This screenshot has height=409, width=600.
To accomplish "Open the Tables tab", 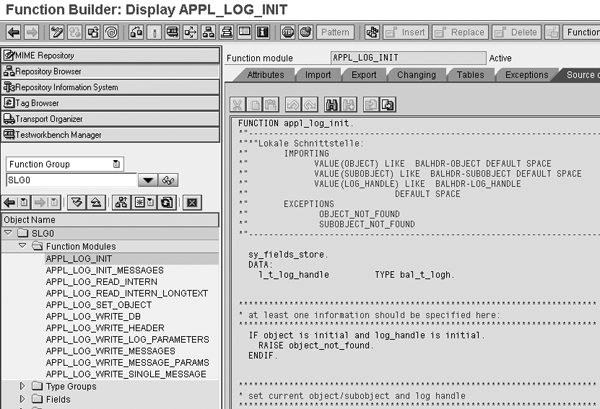I will 470,75.
